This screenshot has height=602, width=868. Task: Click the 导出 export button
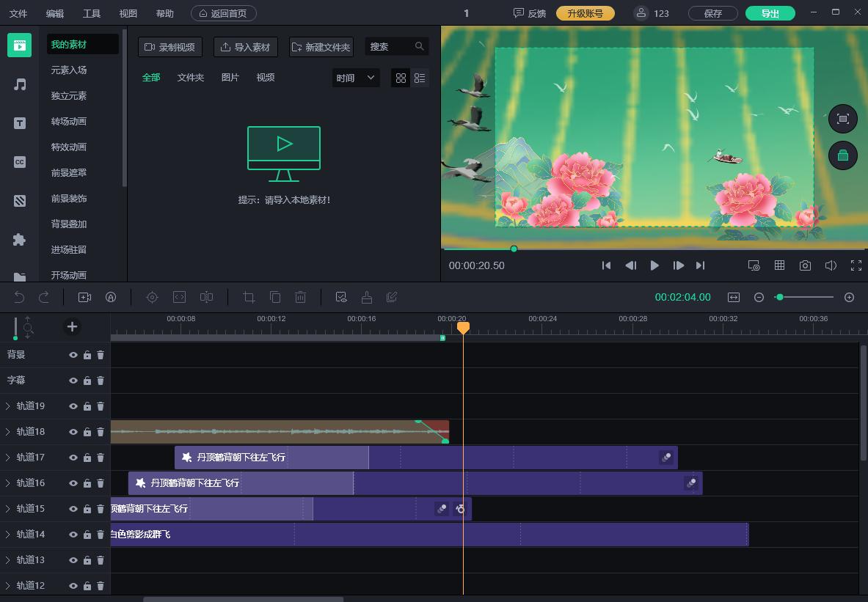(x=770, y=12)
